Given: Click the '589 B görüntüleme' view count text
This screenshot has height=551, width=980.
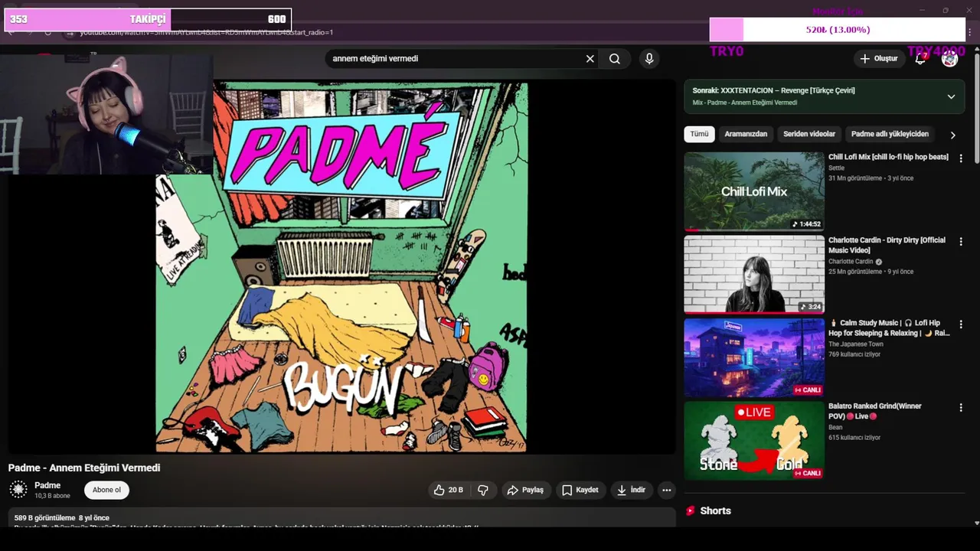Looking at the screenshot, I should coord(44,518).
